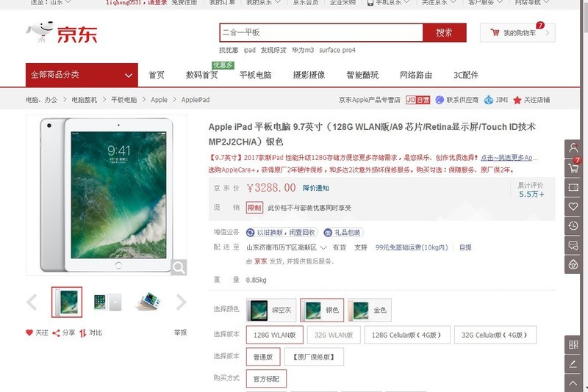Click the 关注店铺 star icon
Screen dimensions: 588x392
(x=517, y=100)
